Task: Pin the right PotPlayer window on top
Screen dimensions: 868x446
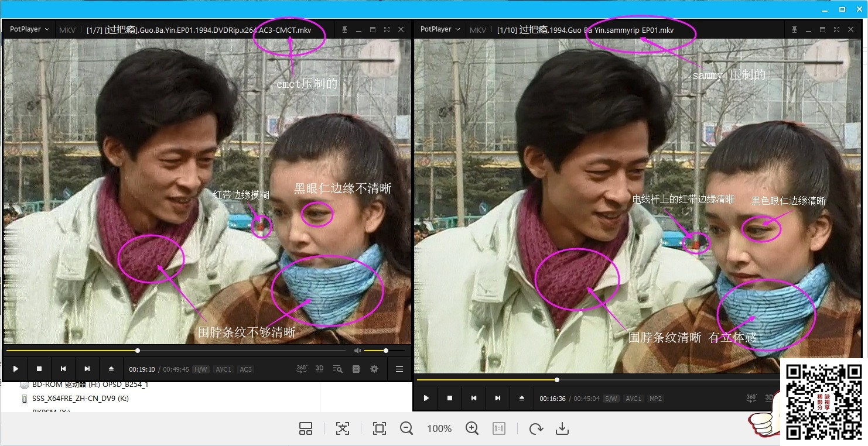Action: coord(794,29)
